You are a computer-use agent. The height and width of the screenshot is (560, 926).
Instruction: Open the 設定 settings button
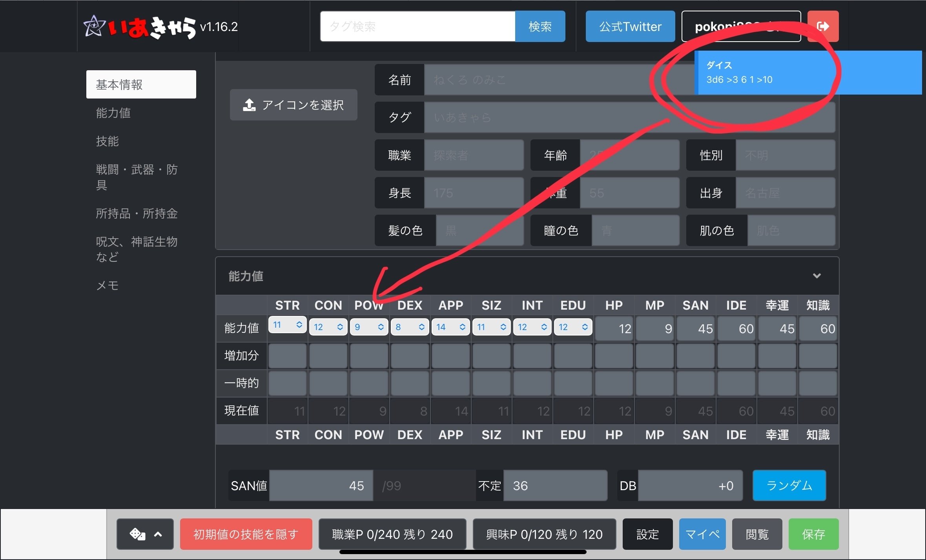click(x=647, y=534)
